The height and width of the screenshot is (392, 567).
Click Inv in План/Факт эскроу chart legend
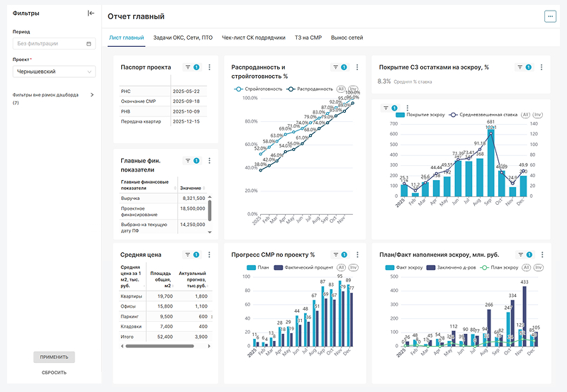pyautogui.click(x=539, y=268)
